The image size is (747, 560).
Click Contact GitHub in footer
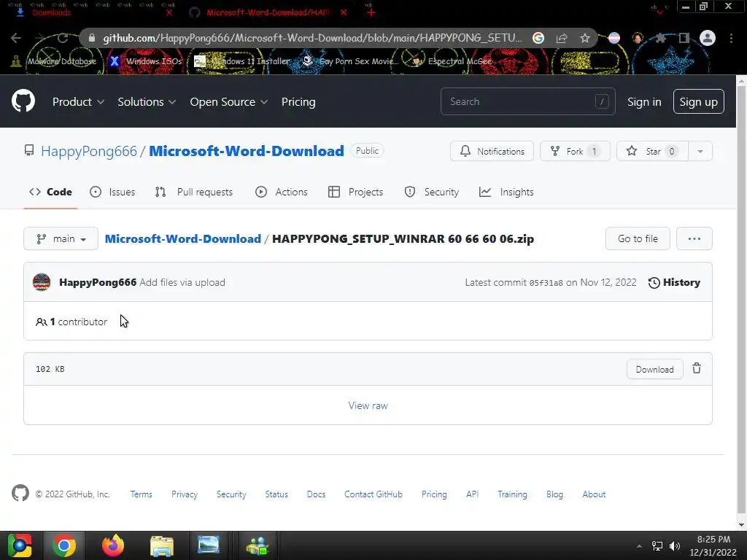click(x=373, y=494)
